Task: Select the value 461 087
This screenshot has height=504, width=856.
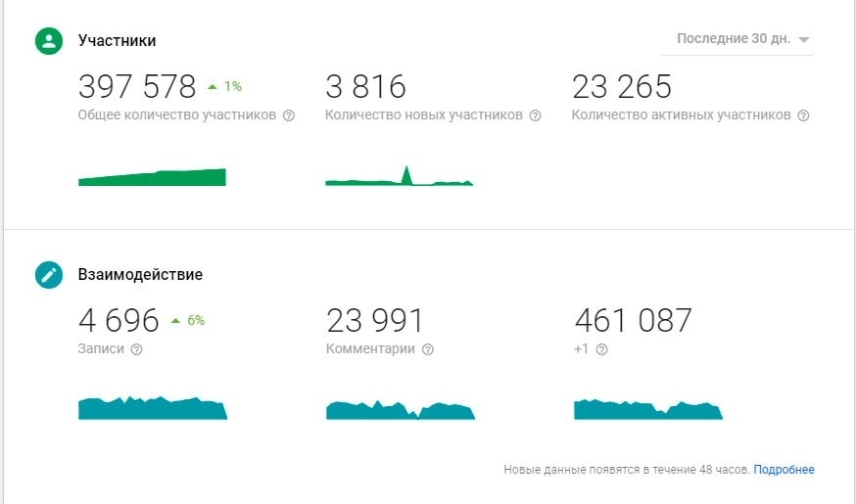Action: pos(634,320)
